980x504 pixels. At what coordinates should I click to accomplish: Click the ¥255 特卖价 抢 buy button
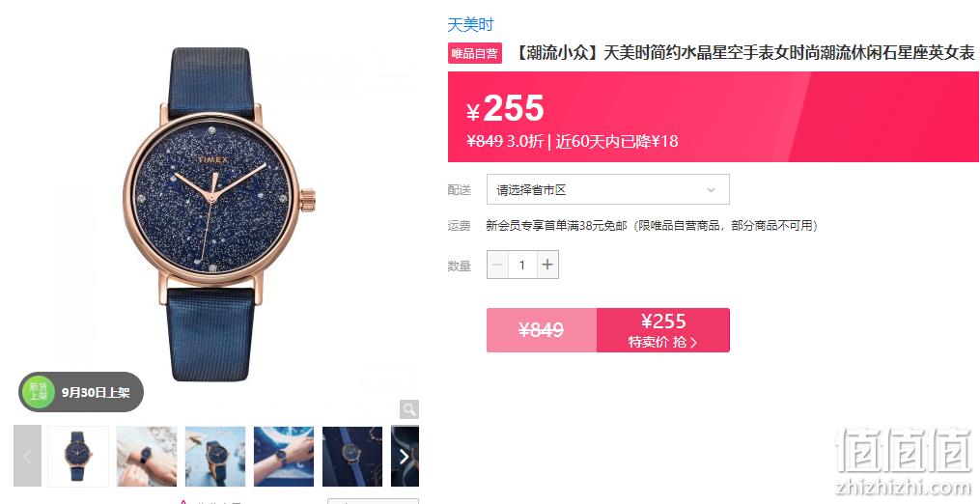[663, 330]
